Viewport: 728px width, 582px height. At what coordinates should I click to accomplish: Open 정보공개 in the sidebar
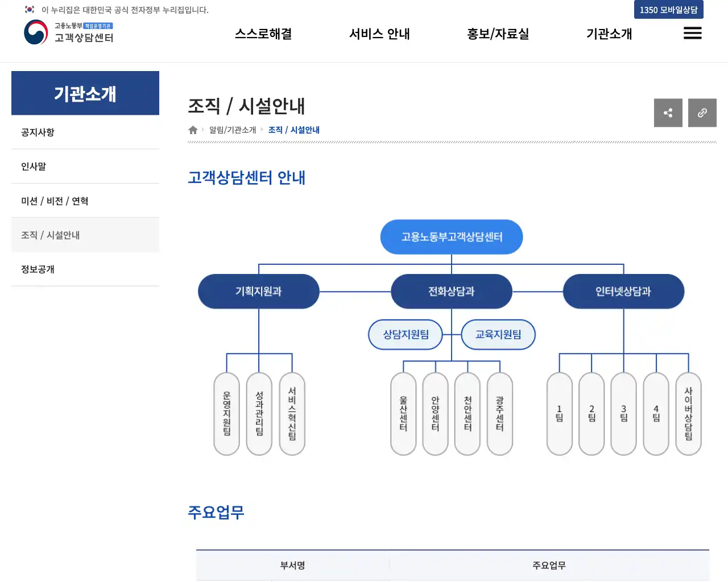38,269
